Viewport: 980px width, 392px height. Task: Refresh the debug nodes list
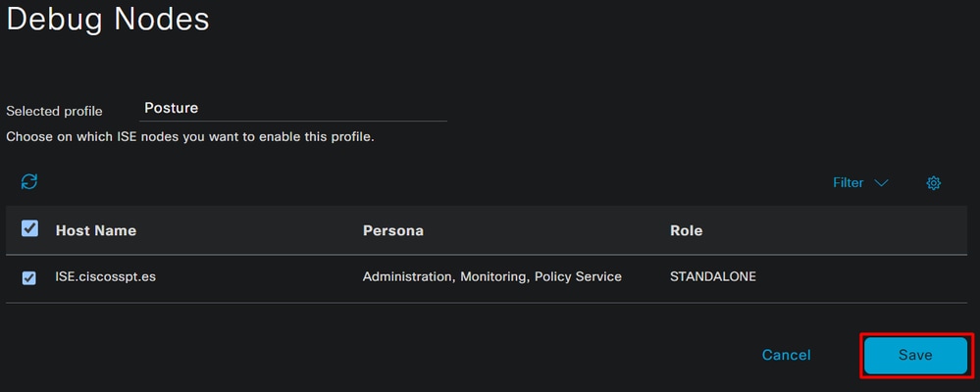click(x=29, y=182)
